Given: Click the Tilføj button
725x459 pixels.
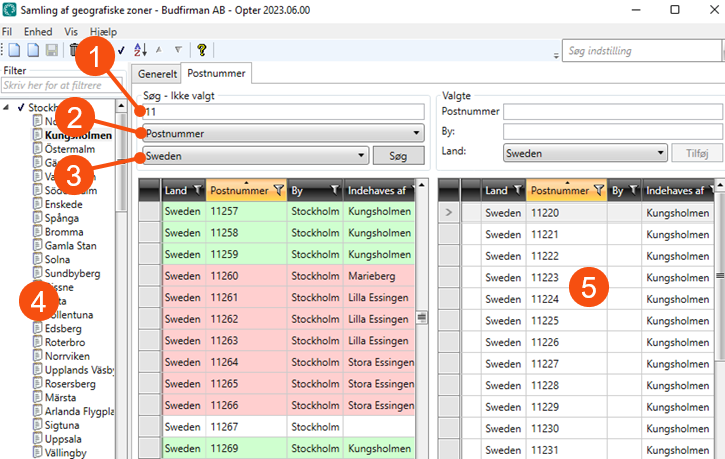Looking at the screenshot, I should pyautogui.click(x=697, y=153).
